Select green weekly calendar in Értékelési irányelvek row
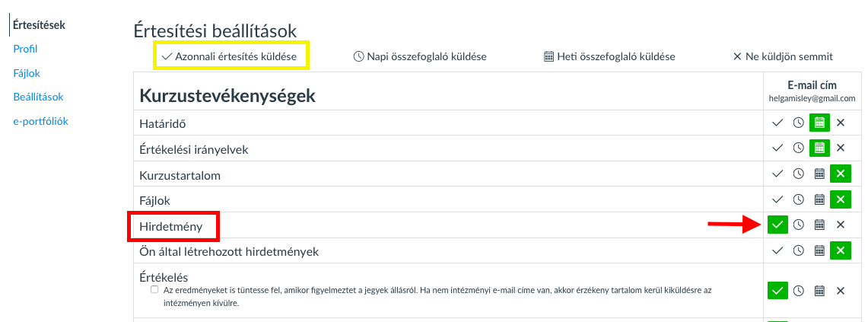This screenshot has height=322, width=868. tap(820, 148)
